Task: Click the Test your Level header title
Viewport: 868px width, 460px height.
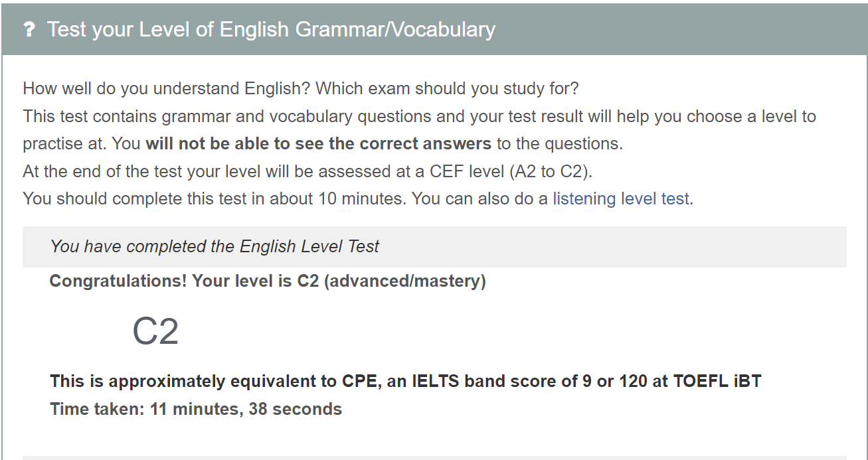Action: click(x=271, y=30)
